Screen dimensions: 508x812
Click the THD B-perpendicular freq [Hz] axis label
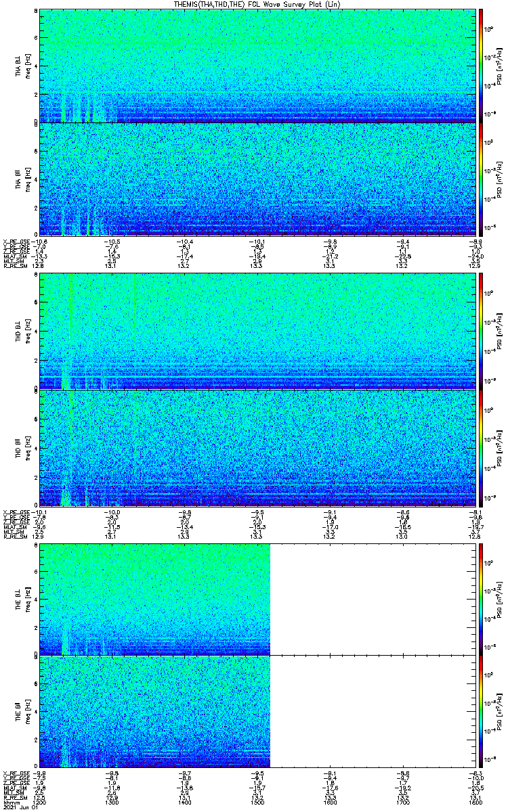(x=28, y=332)
